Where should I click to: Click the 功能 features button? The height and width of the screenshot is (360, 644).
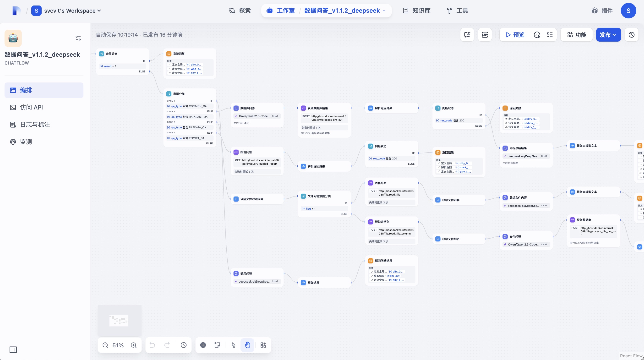coord(577,35)
